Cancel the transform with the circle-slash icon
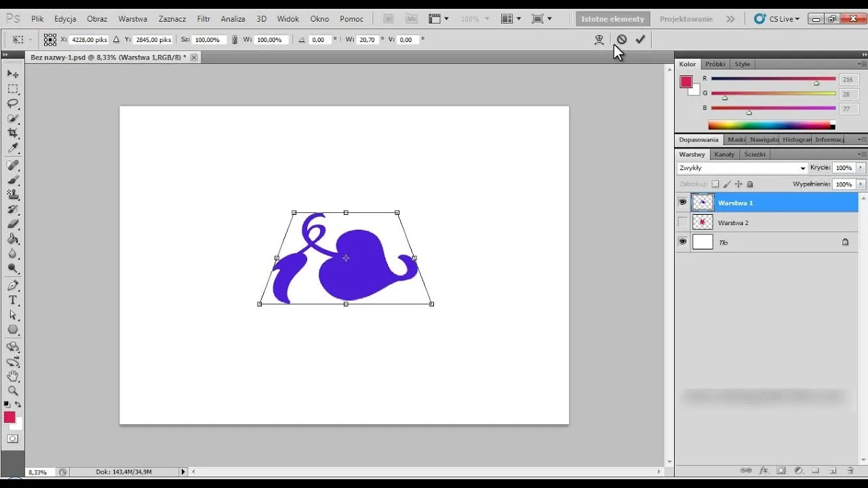Image resolution: width=868 pixels, height=488 pixels. (621, 40)
